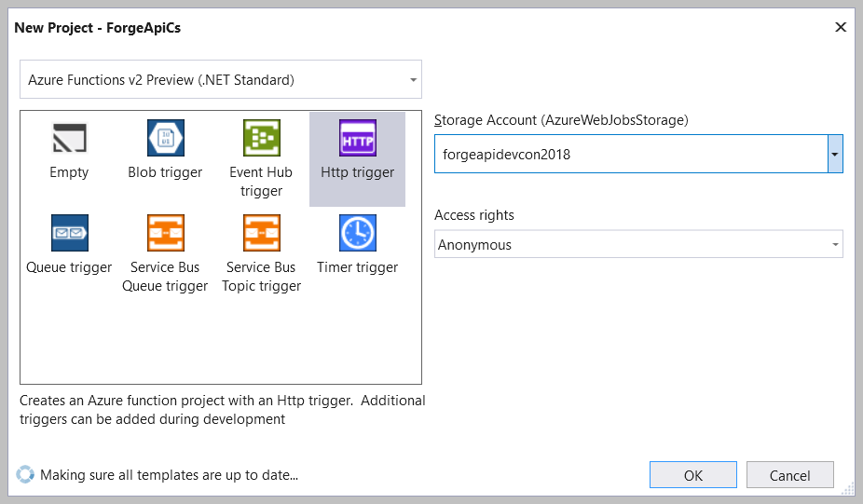This screenshot has height=504, width=863.
Task: Pick the Event Hub trigger icon
Action: pos(262,138)
